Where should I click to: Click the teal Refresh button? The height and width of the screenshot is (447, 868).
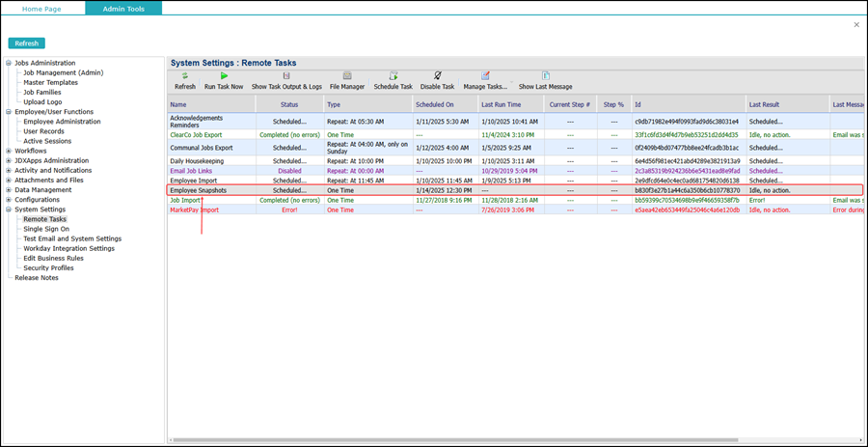[27, 43]
